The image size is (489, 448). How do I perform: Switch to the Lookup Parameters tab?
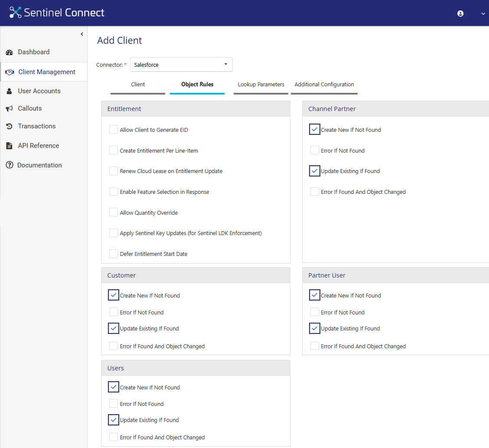[261, 85]
